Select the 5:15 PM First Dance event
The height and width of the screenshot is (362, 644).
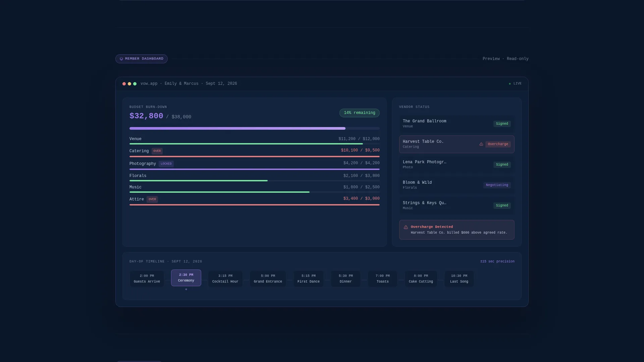309,279
